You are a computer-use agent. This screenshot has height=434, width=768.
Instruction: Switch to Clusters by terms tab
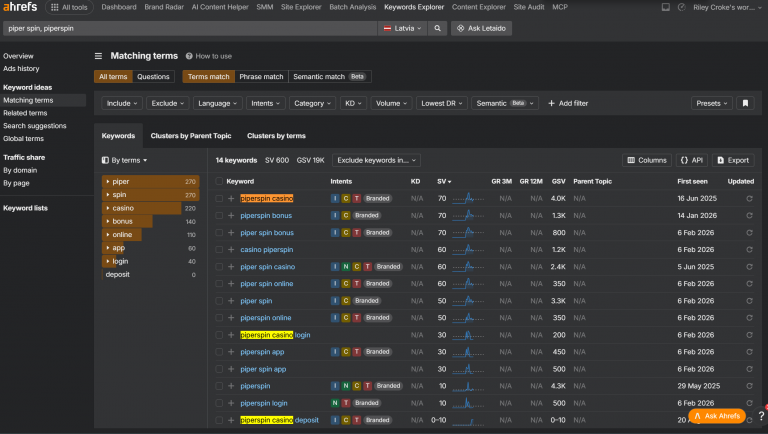click(x=276, y=136)
